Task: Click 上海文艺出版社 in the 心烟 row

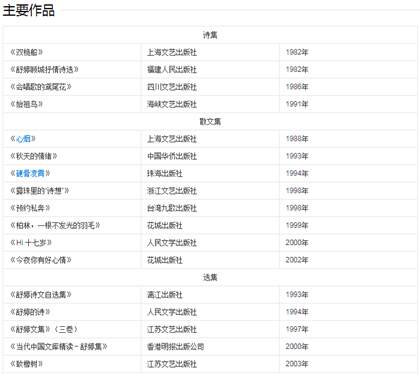Action: (172, 139)
